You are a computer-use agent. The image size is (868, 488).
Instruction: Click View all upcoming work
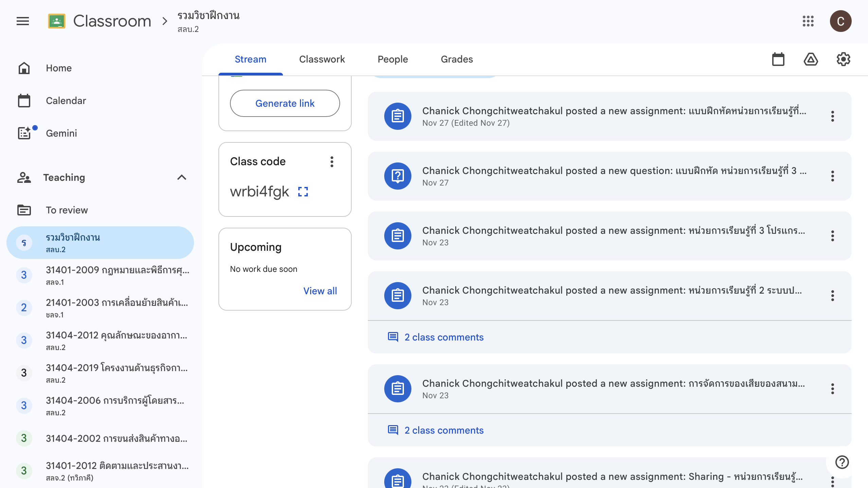(x=320, y=291)
